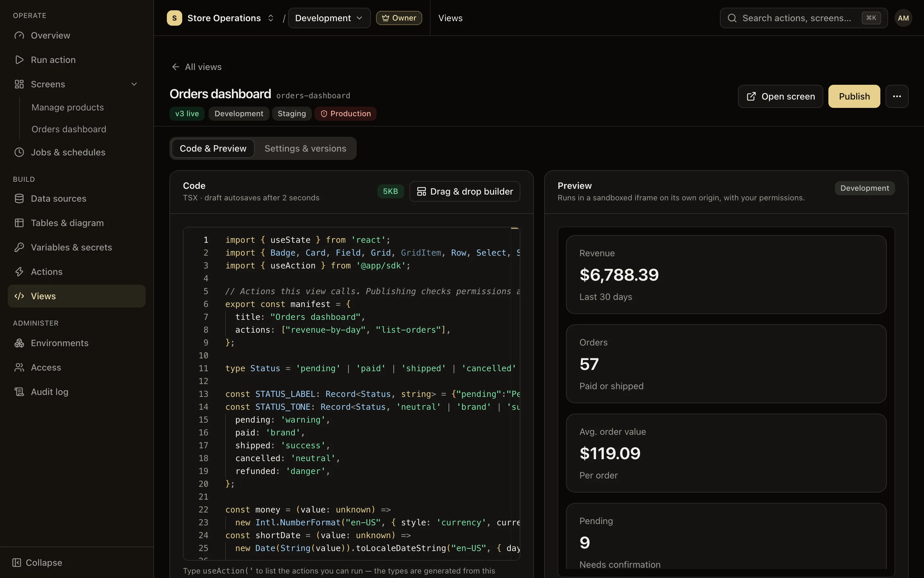The image size is (924, 578).
Task: Open Access users page
Action: 76,367
